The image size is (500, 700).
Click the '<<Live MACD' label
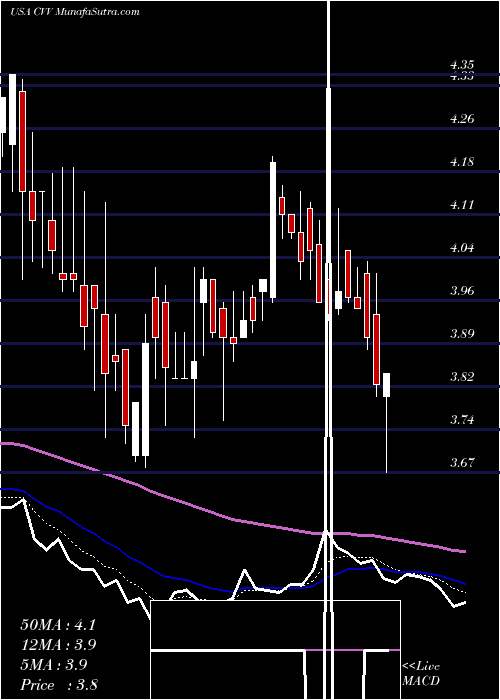pos(421,673)
